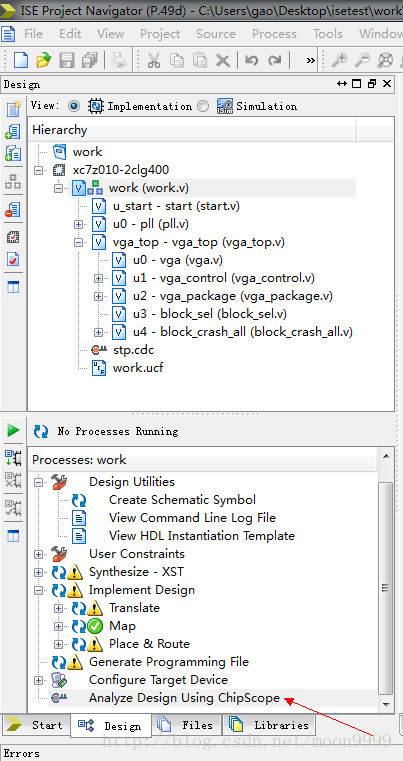Click the Zoom In magnifier icon
The width and height of the screenshot is (403, 761).
(x=339, y=60)
